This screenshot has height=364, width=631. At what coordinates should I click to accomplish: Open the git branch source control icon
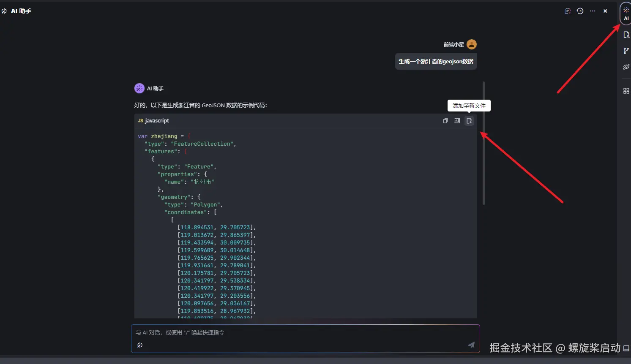(x=626, y=51)
